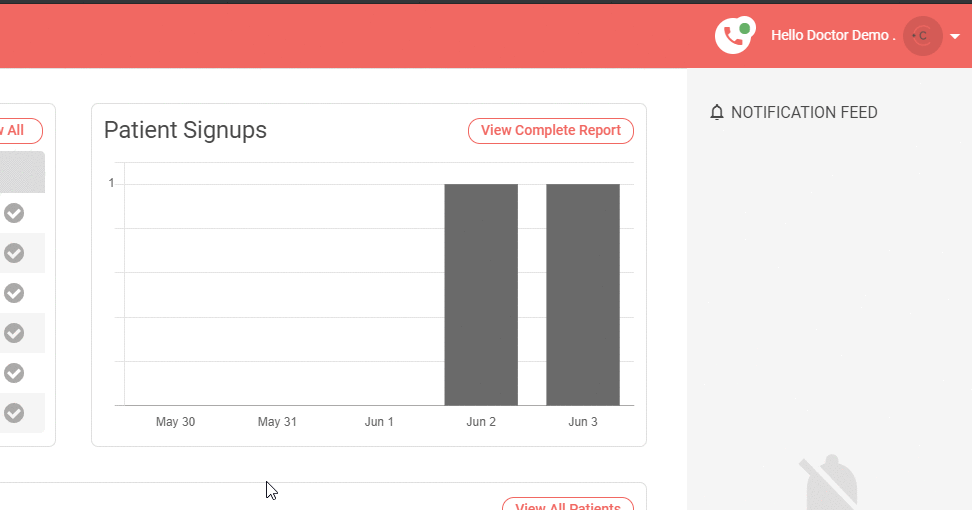This screenshot has width=972, height=510.
Task: Click the Hello Doctor Demo greeting text
Action: click(832, 35)
